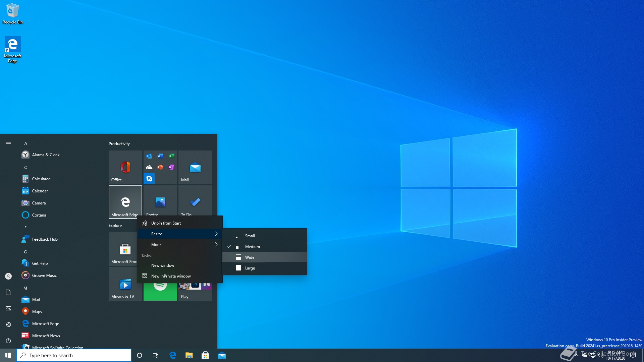
Task: Open Pictures from Start sidebar
Action: tap(8, 308)
